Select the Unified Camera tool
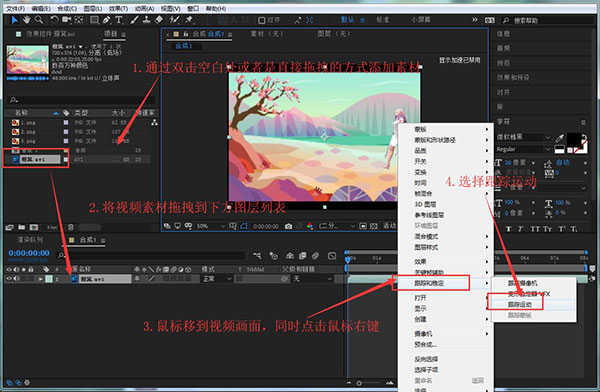This screenshot has height=392, width=600. 67,20
